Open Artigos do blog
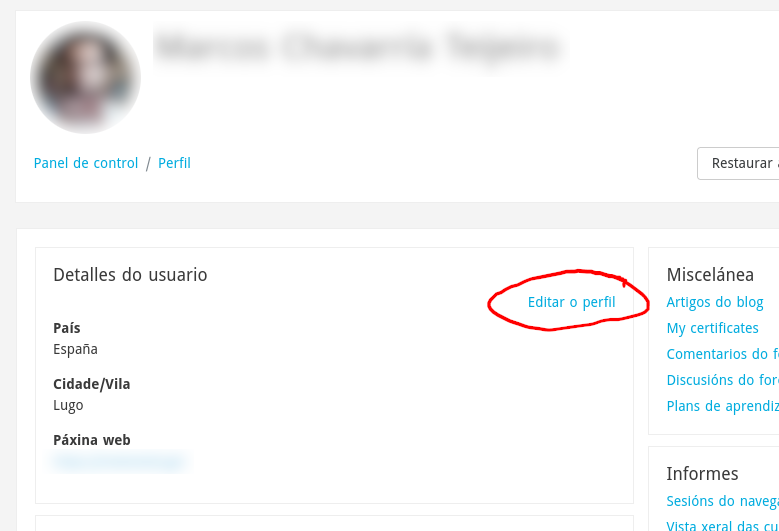Screen dimensions: 779x531 tap(715, 302)
